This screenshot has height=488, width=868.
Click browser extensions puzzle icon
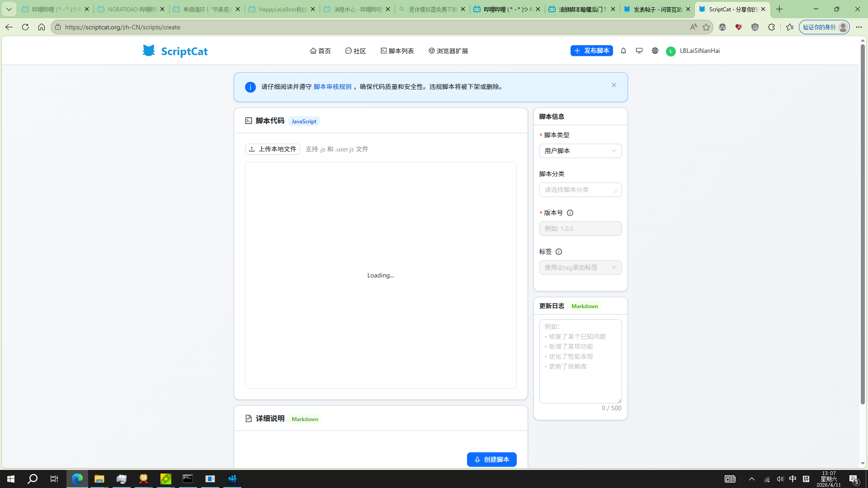[771, 27]
